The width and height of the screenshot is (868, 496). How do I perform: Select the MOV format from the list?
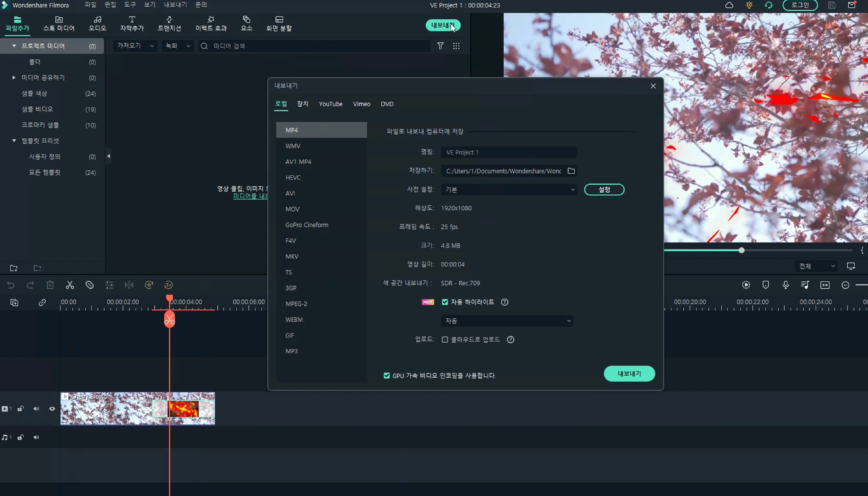point(292,209)
